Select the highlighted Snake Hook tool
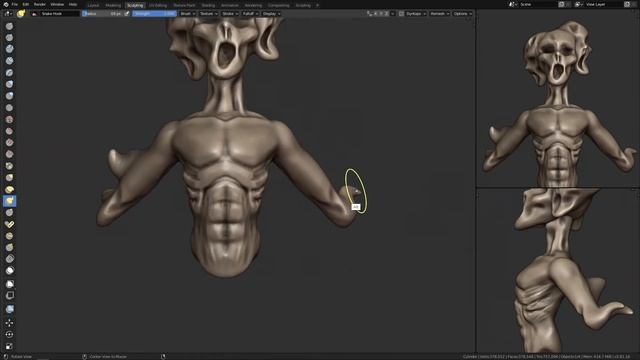 coord(9,201)
